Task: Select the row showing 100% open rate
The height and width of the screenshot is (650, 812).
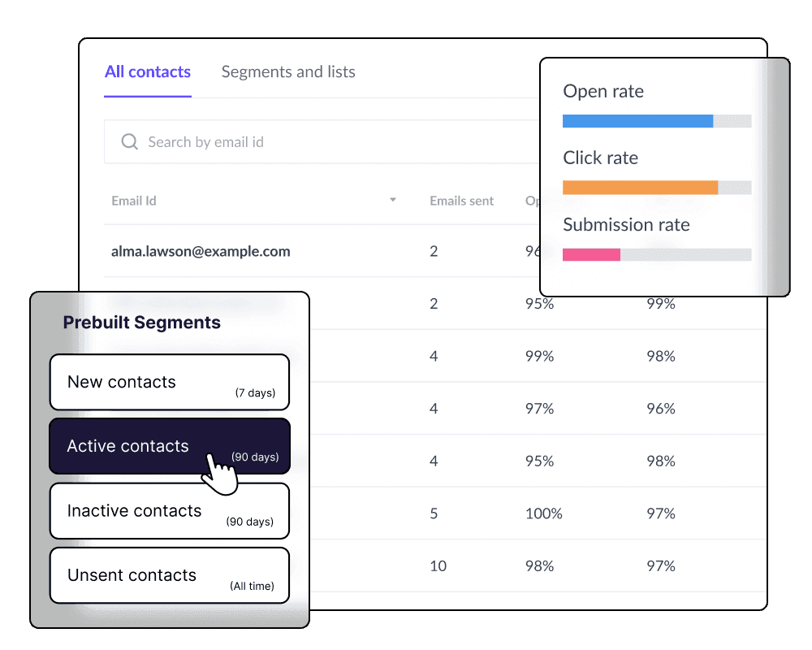Action: [x=543, y=513]
